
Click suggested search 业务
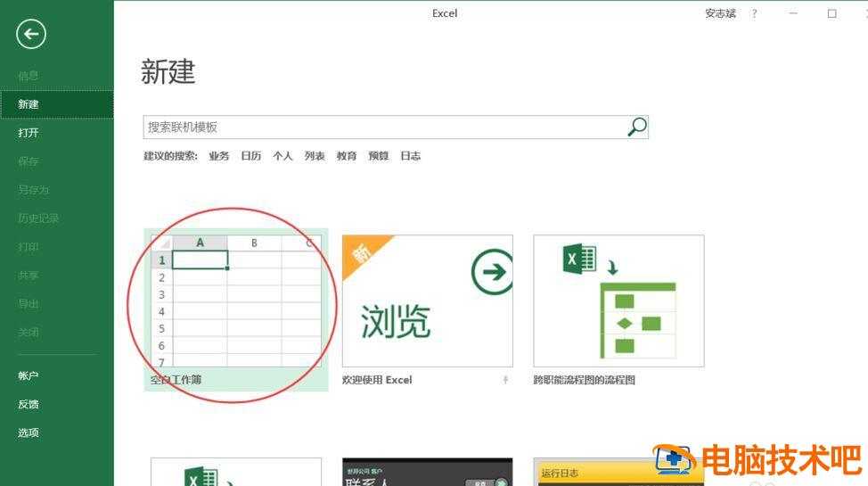pos(218,156)
